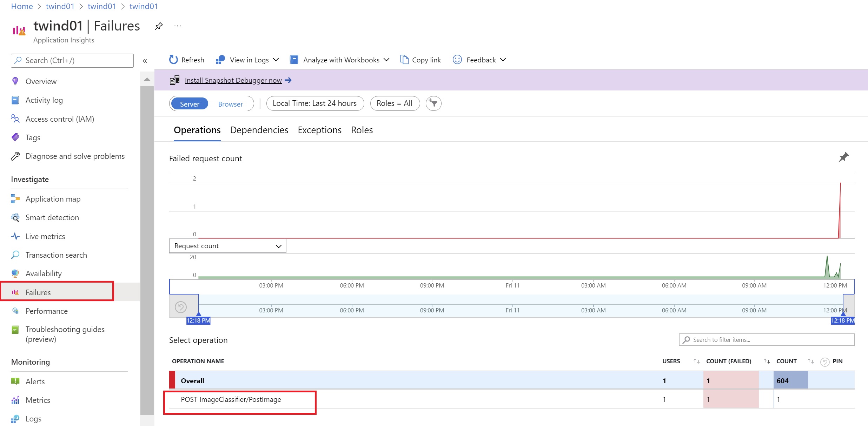Open the more options ellipsis menu
The image size is (868, 426).
point(178,26)
